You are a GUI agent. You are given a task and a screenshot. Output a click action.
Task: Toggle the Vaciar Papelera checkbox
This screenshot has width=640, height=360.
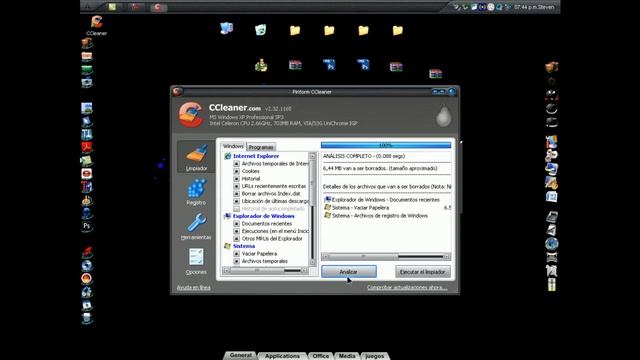click(x=236, y=253)
